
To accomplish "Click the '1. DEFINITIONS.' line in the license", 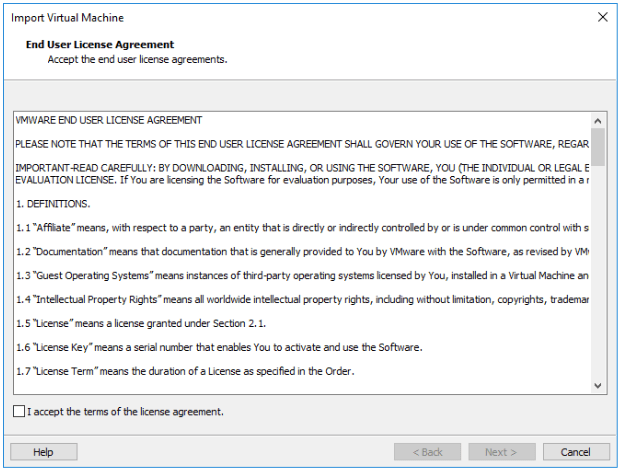I will click(x=53, y=204).
